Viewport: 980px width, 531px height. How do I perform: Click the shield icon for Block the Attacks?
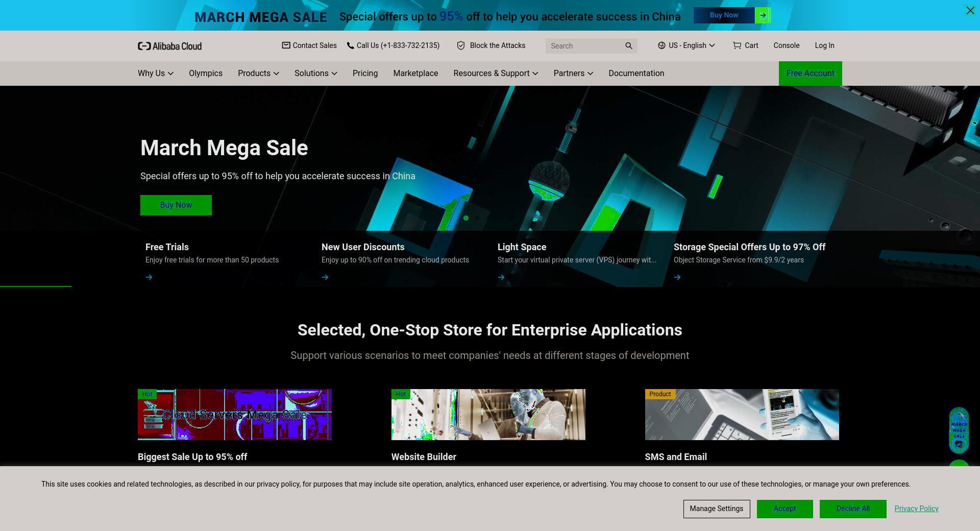(x=461, y=45)
